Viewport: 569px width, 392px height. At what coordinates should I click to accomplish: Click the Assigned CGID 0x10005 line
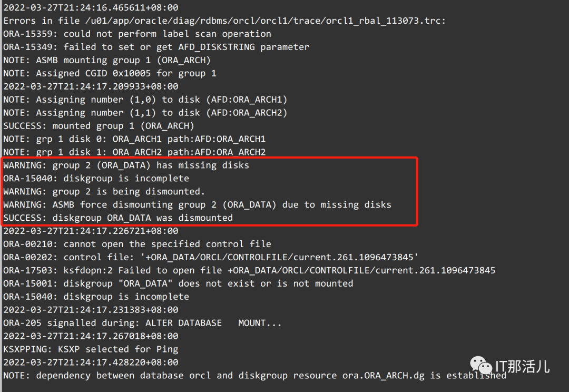[x=110, y=73]
